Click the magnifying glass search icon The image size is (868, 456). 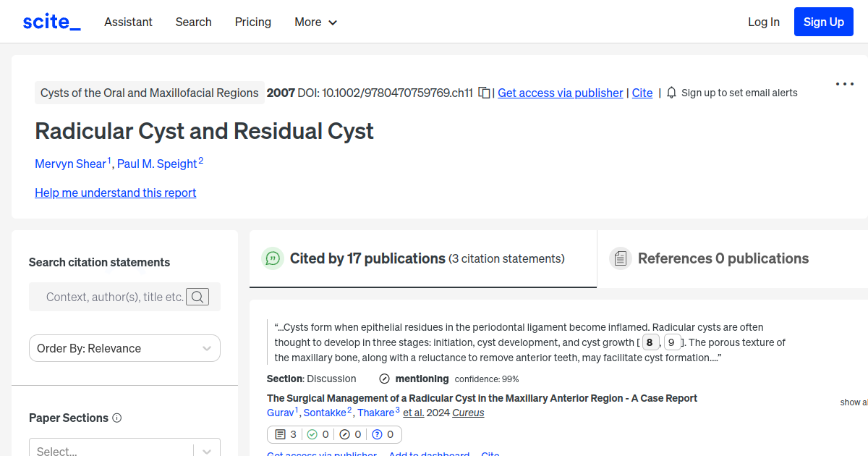pyautogui.click(x=197, y=297)
